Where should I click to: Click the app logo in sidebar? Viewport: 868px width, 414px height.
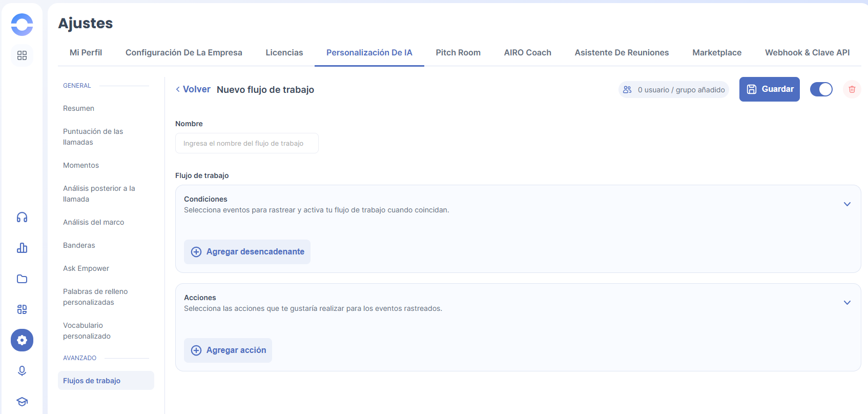pos(22,25)
